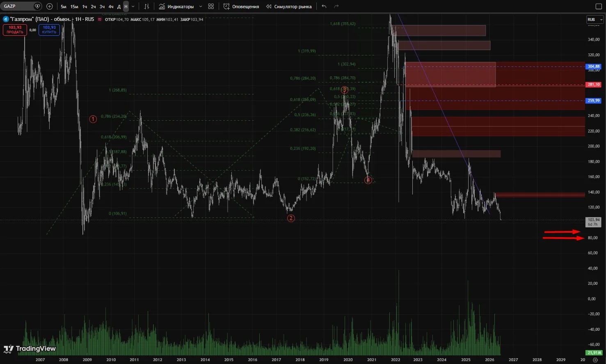Click the red ПРОДАТЬ 103,93 button
This screenshot has height=364, width=606.
click(15, 30)
